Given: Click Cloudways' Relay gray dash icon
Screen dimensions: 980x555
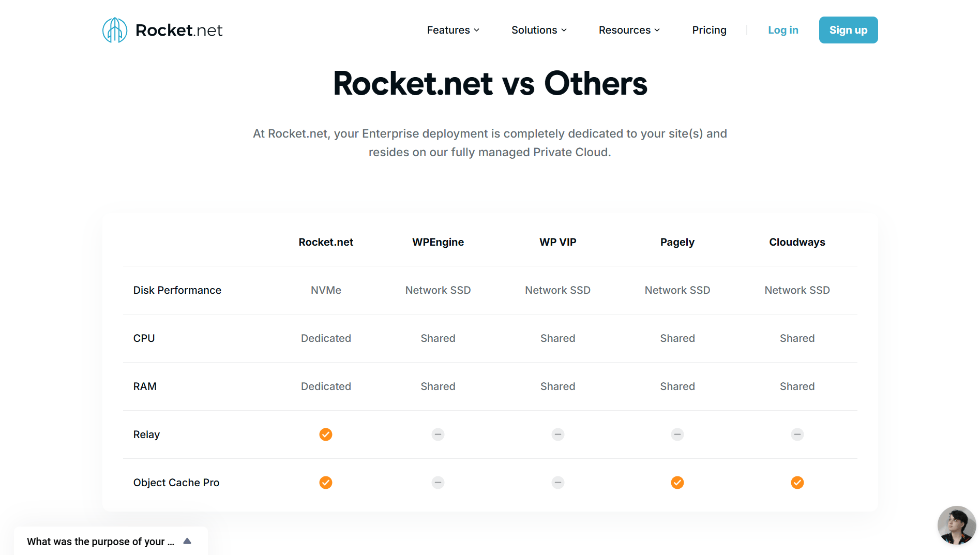Looking at the screenshot, I should tap(797, 434).
